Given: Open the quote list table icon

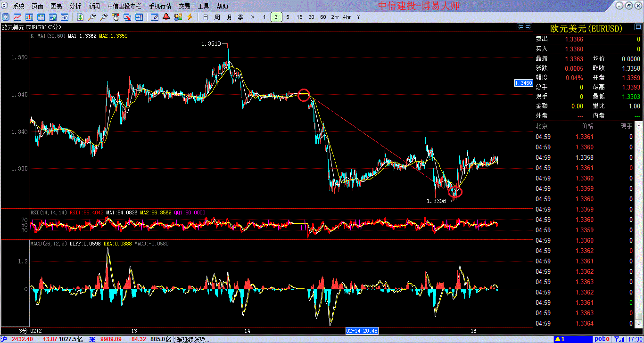Looking at the screenshot, I should pyautogui.click(x=41, y=17).
